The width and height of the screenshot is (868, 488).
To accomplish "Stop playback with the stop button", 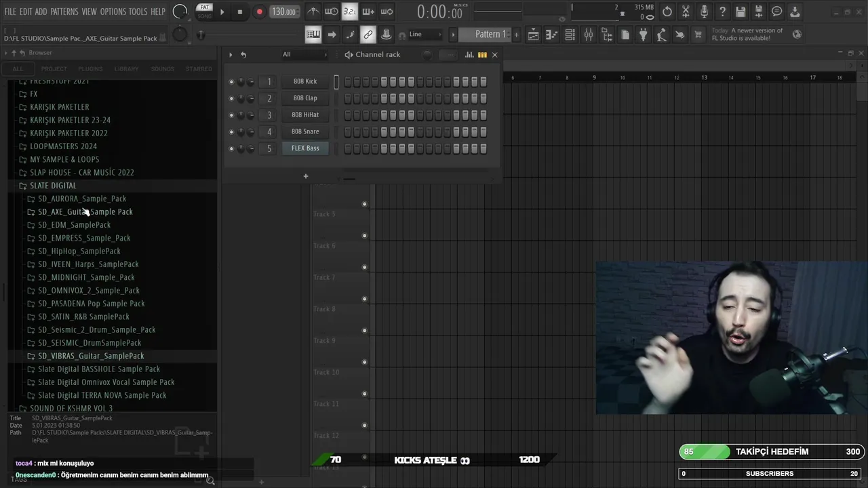I will (x=240, y=12).
